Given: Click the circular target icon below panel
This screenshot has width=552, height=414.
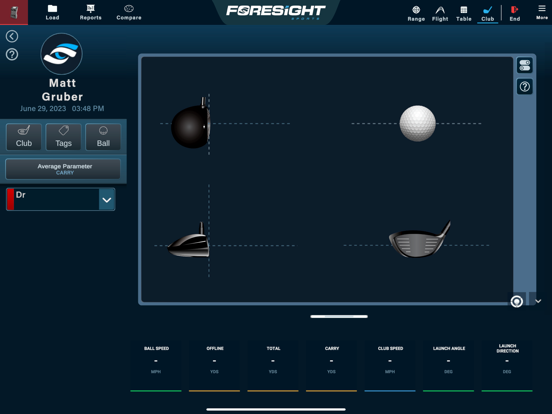Looking at the screenshot, I should click(516, 301).
